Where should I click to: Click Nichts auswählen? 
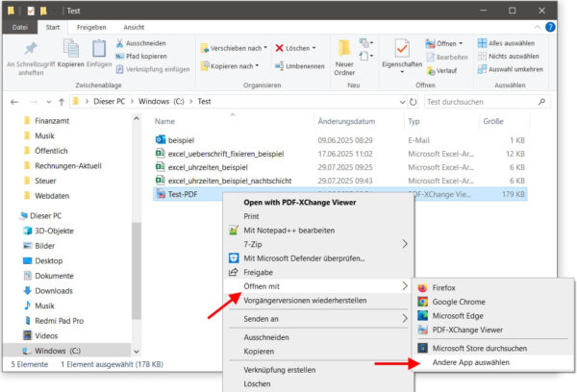coord(508,57)
